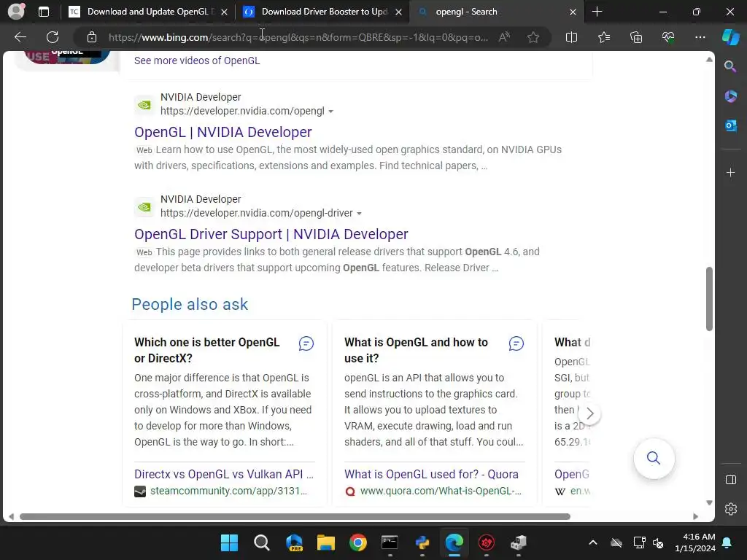Add an app with the sidebar plus icon
Screen dimensions: 747x560
point(730,172)
